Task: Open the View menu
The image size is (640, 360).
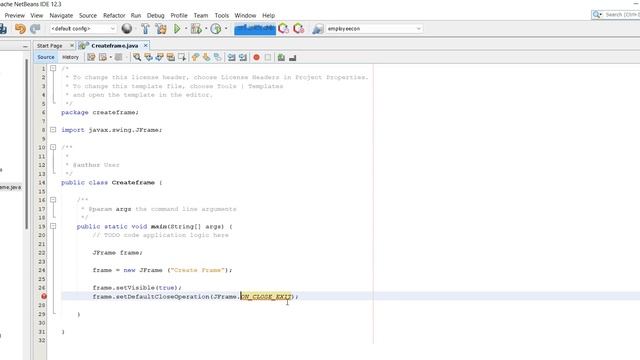Action: pyautogui.click(x=37, y=16)
